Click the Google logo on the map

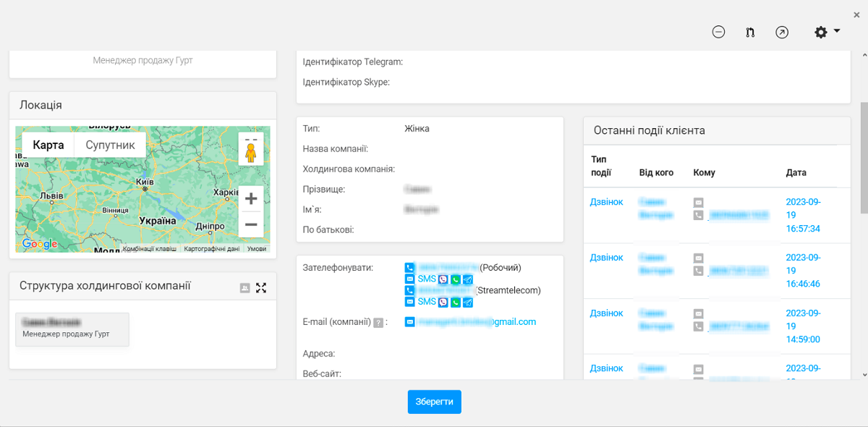(x=40, y=244)
